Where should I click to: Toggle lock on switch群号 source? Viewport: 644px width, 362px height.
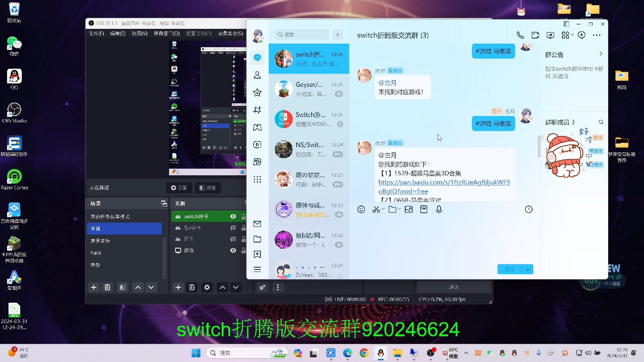point(244,217)
